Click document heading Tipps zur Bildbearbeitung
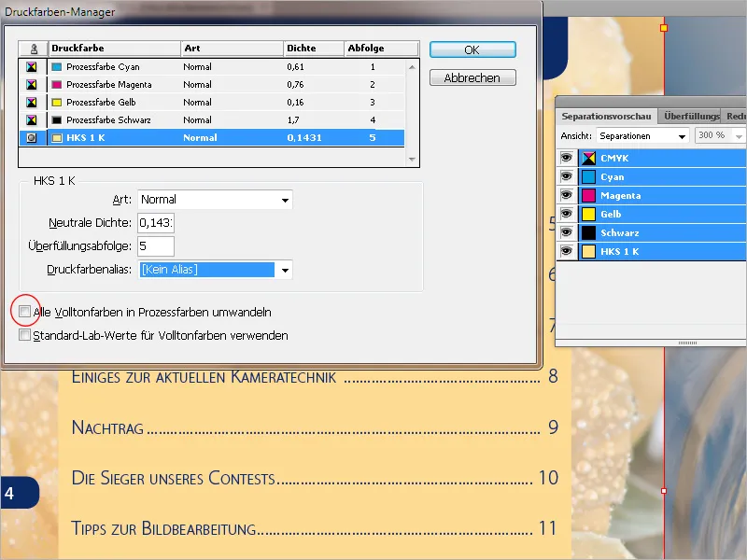 (163, 528)
